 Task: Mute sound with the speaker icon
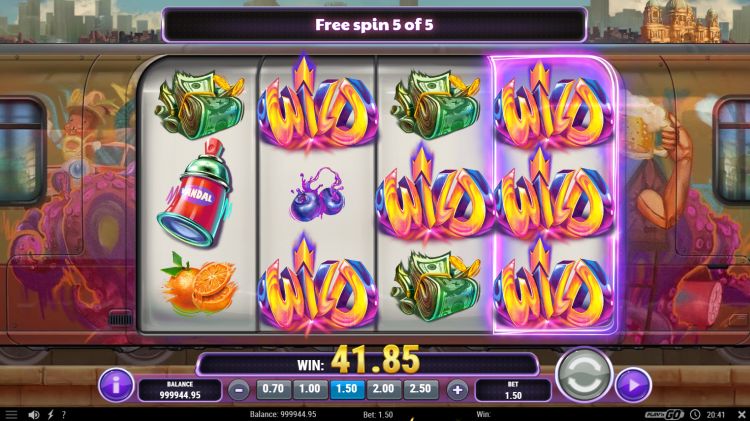(33, 414)
